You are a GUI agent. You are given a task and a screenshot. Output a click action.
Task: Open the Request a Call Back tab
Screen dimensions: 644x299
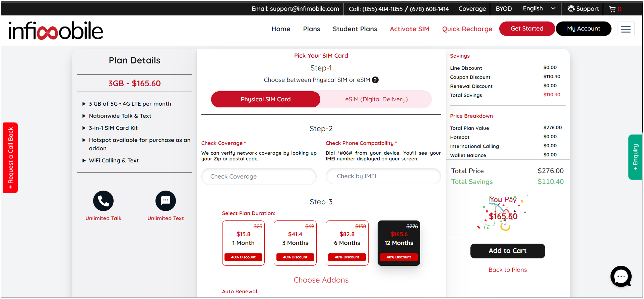tap(10, 158)
